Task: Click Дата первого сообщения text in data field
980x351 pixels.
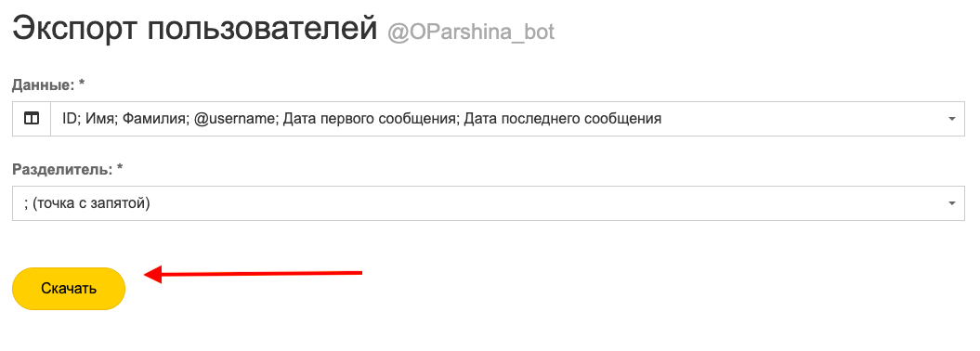Action: (372, 119)
